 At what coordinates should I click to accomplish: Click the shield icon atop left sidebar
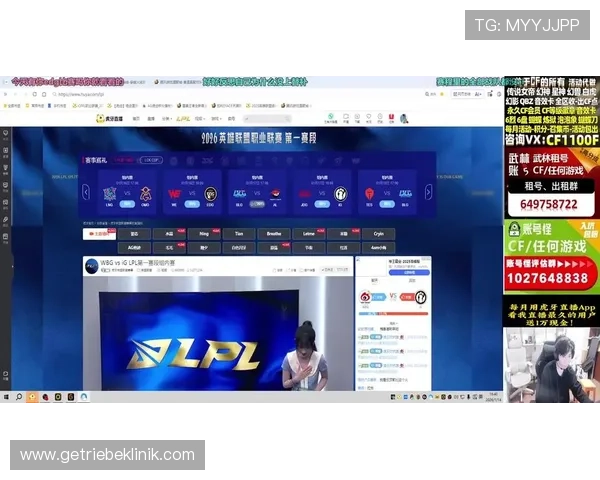[x=5, y=133]
